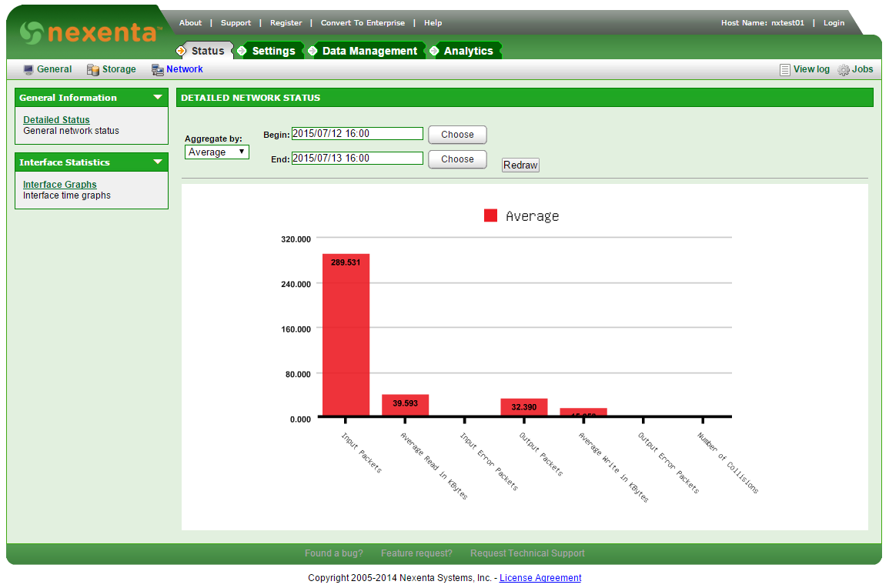Click the Jobs gear icon
889x588 pixels.
tap(844, 70)
